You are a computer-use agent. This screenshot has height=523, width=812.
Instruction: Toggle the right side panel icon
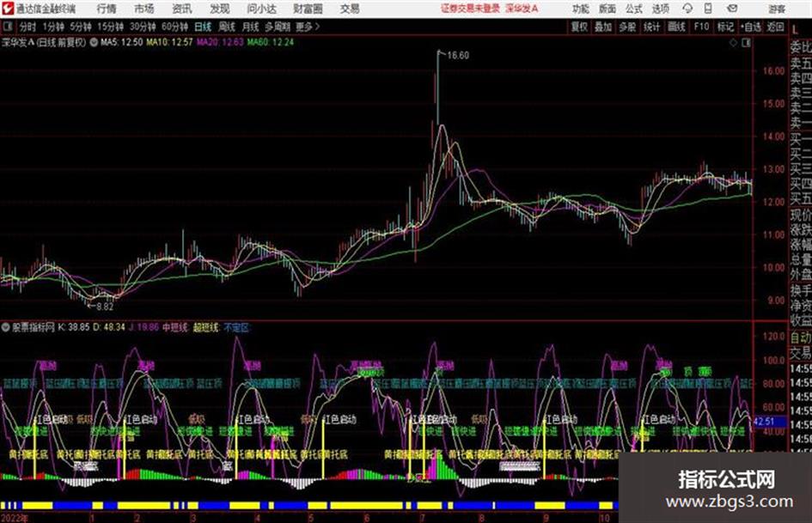tap(746, 43)
